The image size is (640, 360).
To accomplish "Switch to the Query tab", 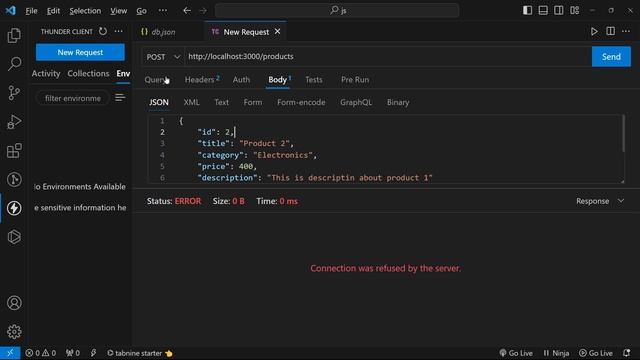I will pos(155,80).
